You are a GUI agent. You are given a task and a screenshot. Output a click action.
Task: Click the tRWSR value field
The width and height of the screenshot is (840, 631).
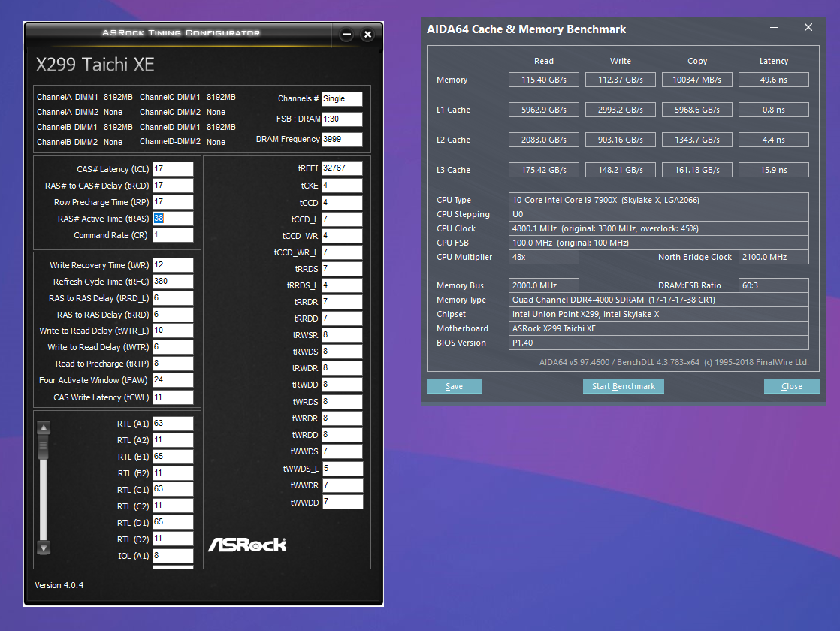pos(343,335)
